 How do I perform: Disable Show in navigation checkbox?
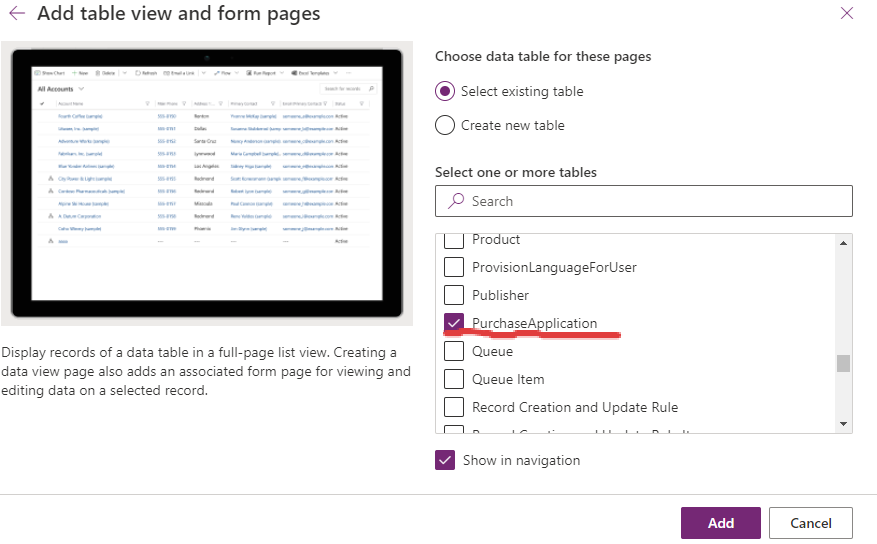pos(445,460)
